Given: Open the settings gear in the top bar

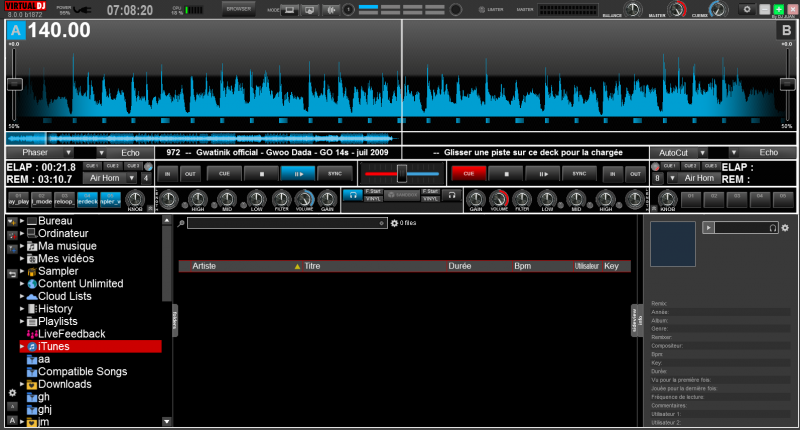Looking at the screenshot, I should click(745, 9).
